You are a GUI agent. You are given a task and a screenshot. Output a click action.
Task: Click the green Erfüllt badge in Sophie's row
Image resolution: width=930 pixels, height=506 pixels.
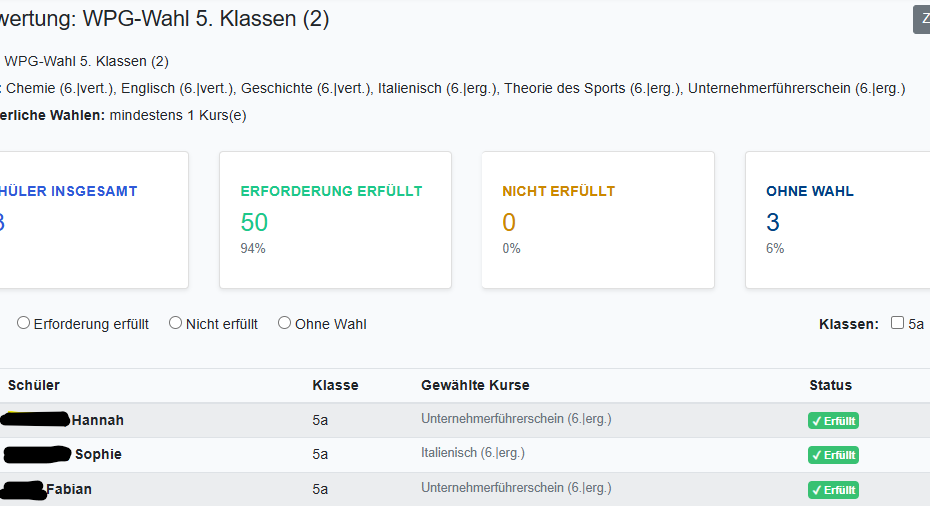834,455
